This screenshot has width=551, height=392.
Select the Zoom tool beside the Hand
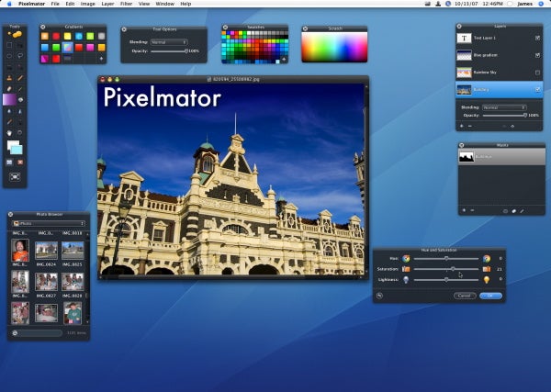coord(20,133)
